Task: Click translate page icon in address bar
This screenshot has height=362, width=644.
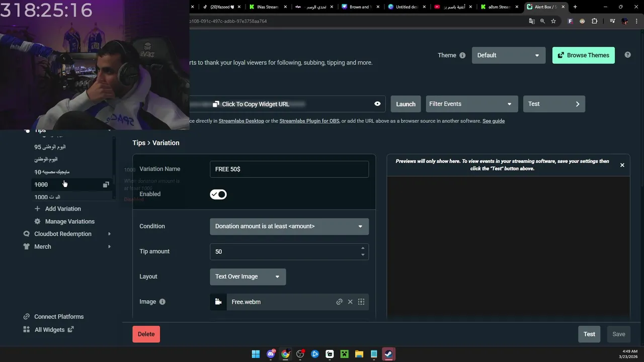Action: 532,21
